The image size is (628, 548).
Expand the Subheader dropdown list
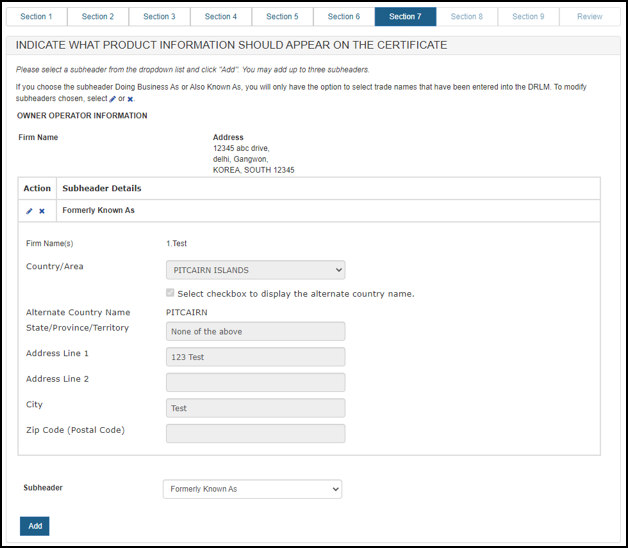coord(252,489)
